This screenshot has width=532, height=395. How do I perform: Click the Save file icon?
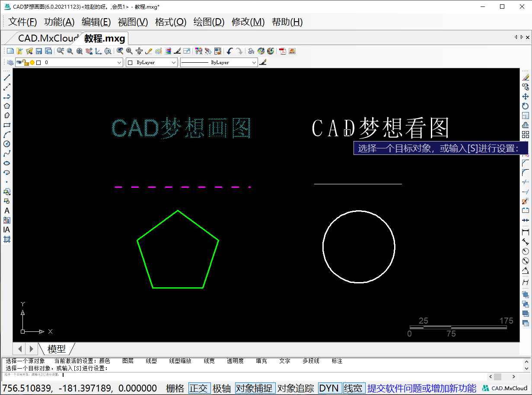point(39,51)
